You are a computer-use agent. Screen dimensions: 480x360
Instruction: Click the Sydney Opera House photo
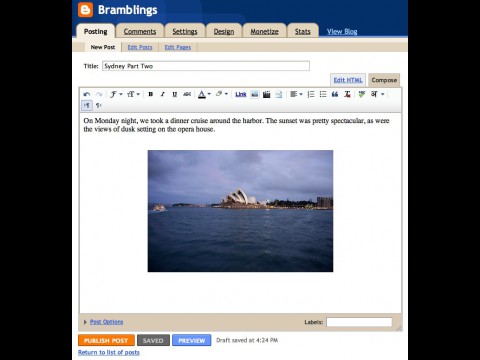click(x=240, y=211)
